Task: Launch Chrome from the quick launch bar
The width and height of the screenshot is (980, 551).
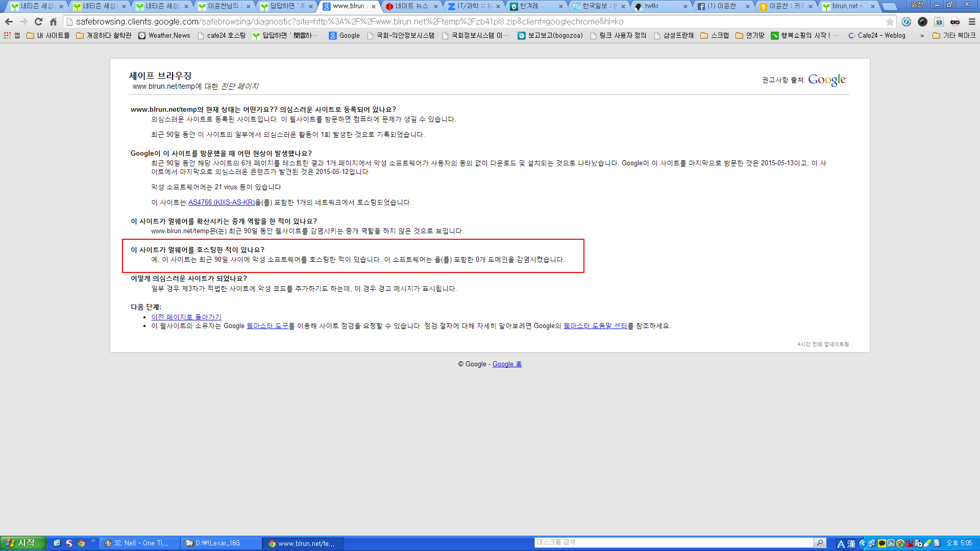Action: click(81, 543)
